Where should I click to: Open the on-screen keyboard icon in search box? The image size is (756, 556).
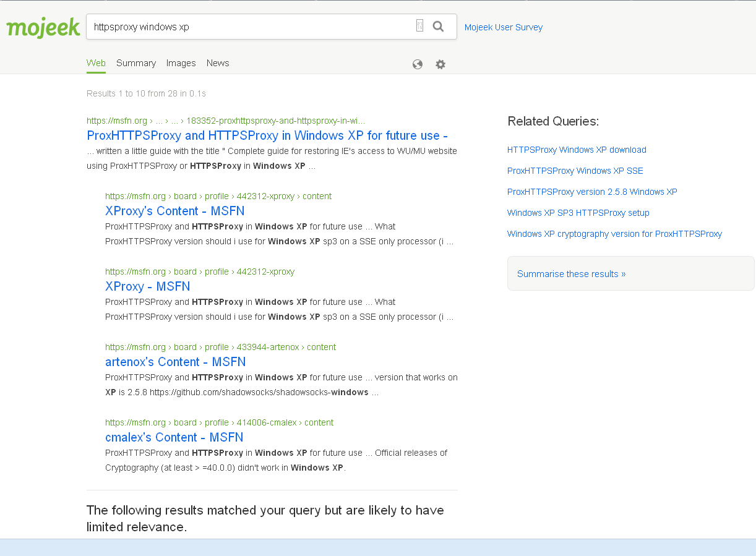(419, 26)
